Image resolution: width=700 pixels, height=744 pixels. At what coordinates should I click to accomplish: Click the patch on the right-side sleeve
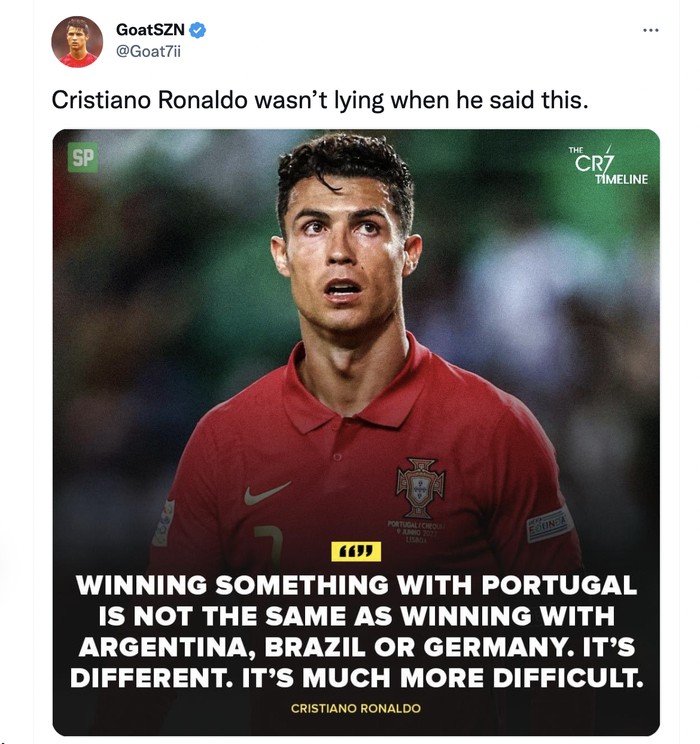click(x=549, y=523)
